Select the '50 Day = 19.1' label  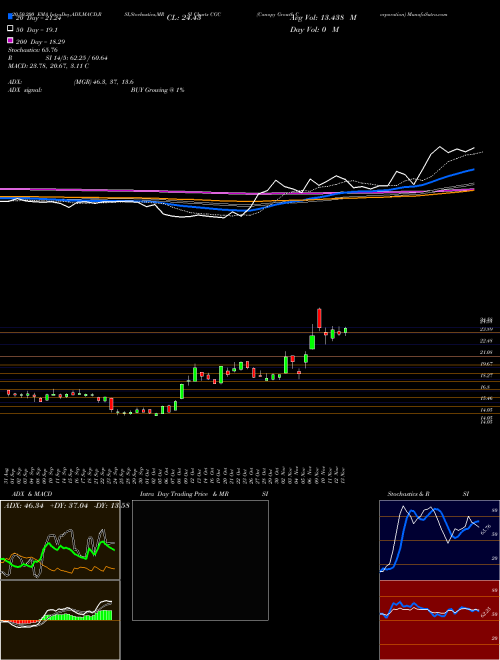coord(37,30)
